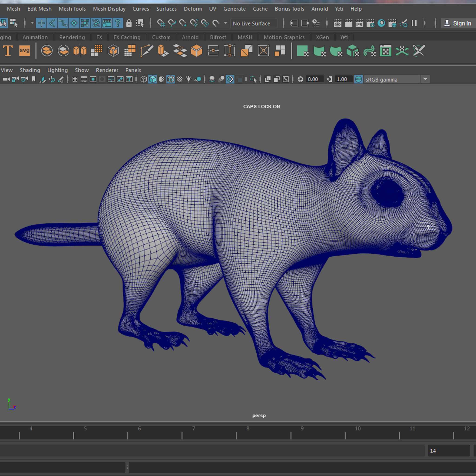Click the Combine meshes shelf icon

pos(47,51)
